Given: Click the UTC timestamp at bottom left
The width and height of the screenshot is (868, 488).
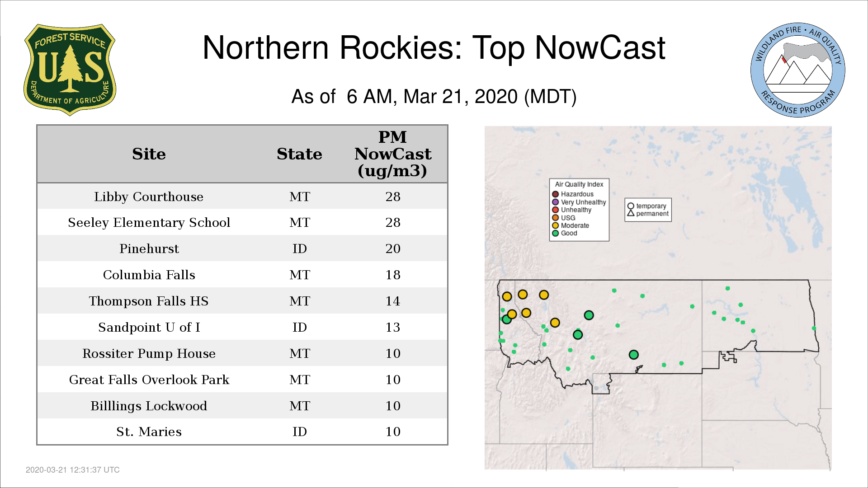Looking at the screenshot, I should coord(72,470).
